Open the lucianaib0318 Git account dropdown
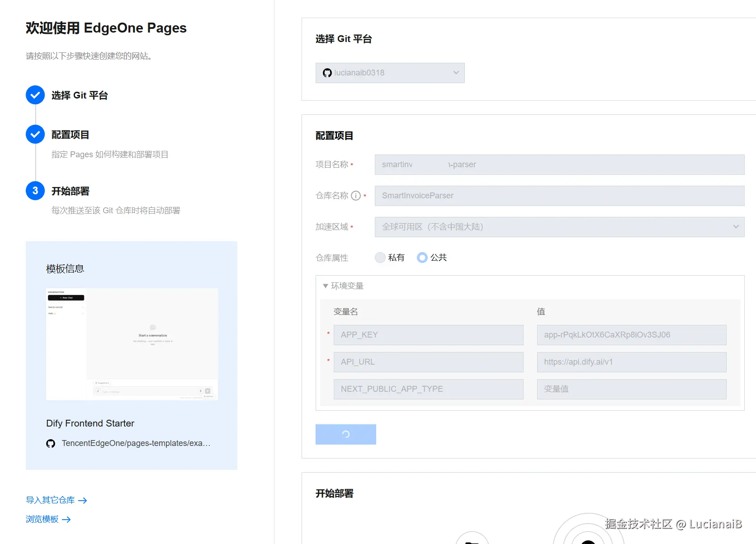This screenshot has height=544, width=756. pyautogui.click(x=390, y=73)
